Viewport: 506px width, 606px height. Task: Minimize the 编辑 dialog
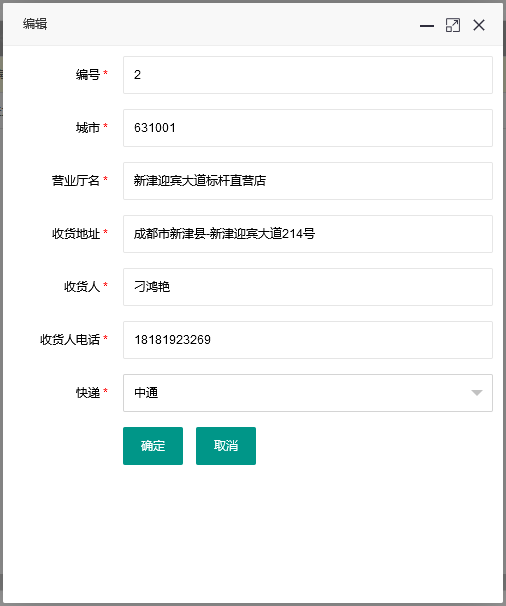coord(427,26)
